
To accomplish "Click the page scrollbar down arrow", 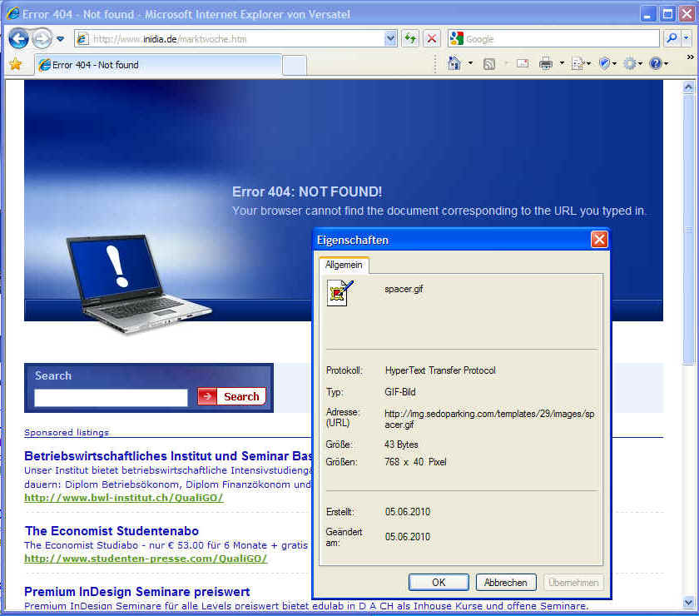I will (x=688, y=603).
